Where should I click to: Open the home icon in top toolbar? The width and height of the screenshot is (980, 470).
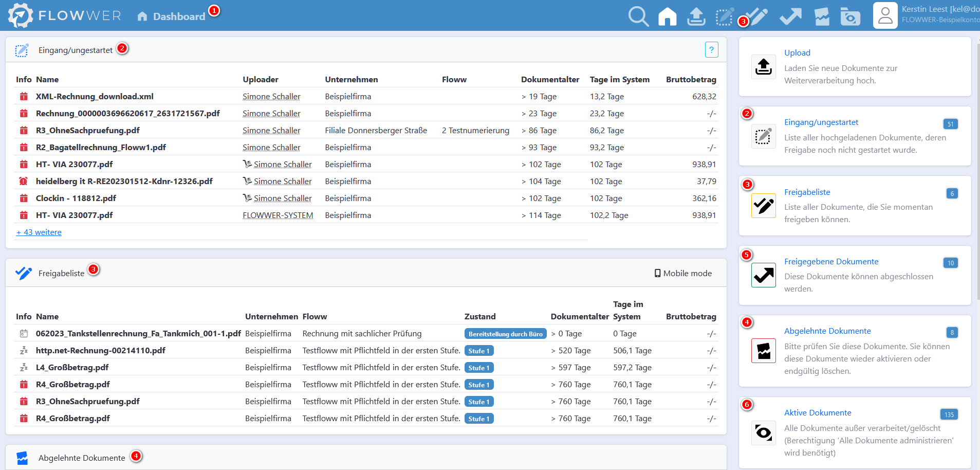click(667, 16)
